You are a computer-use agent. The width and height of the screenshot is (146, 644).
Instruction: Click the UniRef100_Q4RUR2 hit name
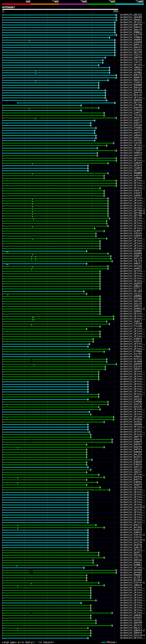coord(131,615)
